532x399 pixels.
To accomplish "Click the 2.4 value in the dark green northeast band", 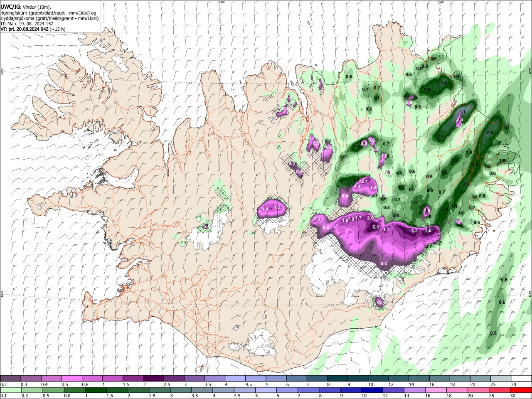I will [443, 83].
